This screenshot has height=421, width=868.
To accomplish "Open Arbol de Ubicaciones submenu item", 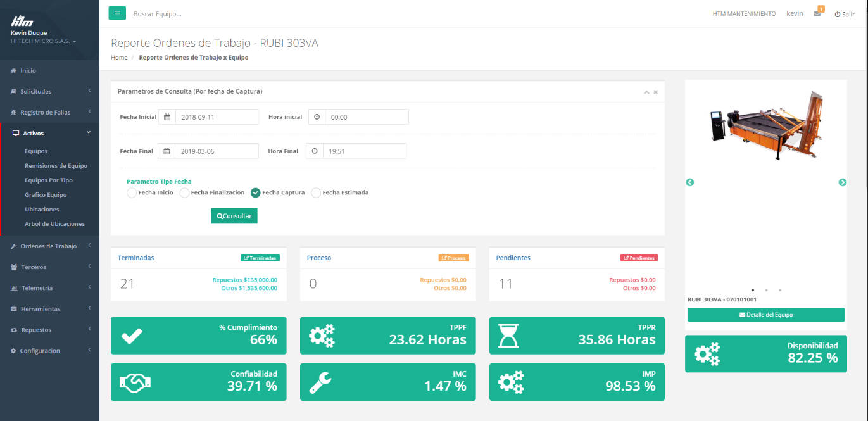I will [54, 224].
